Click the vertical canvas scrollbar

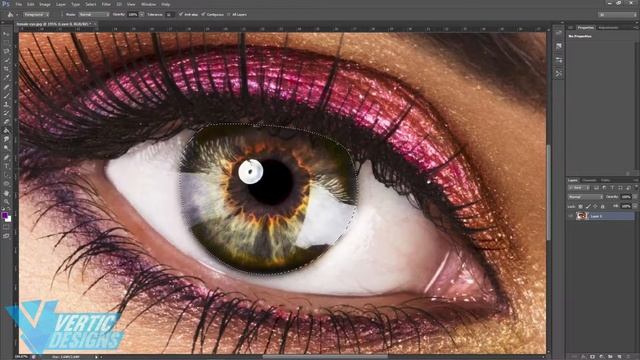(549, 192)
